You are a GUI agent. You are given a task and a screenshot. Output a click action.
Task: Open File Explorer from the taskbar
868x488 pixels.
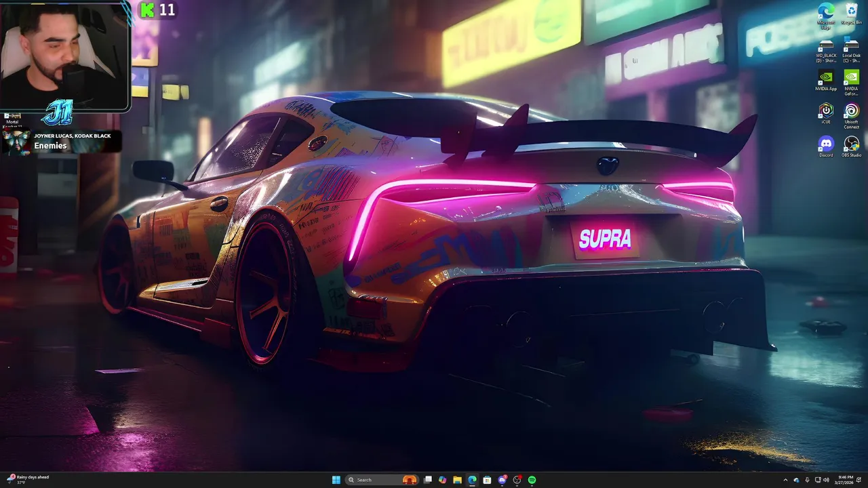click(457, 480)
